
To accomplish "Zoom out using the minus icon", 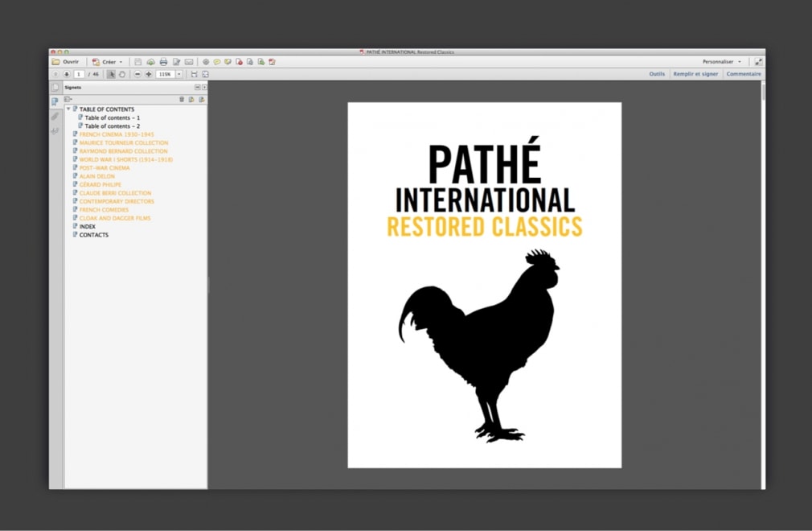I will [x=137, y=73].
